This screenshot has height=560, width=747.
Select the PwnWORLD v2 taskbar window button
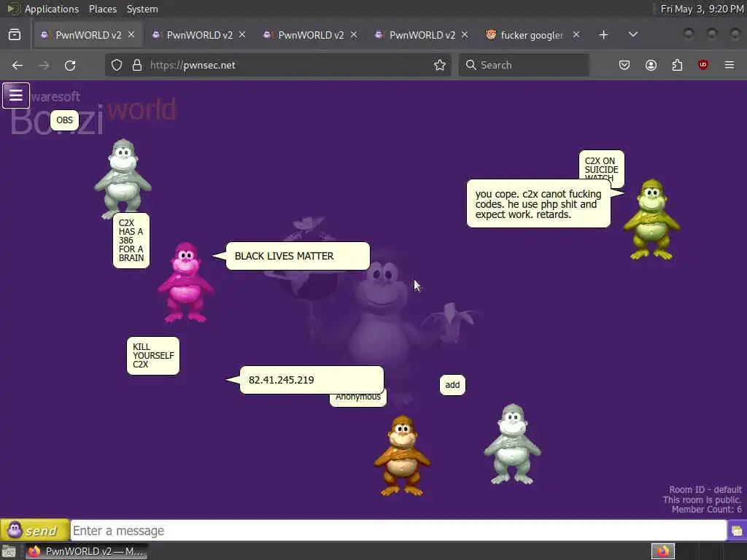coord(86,551)
